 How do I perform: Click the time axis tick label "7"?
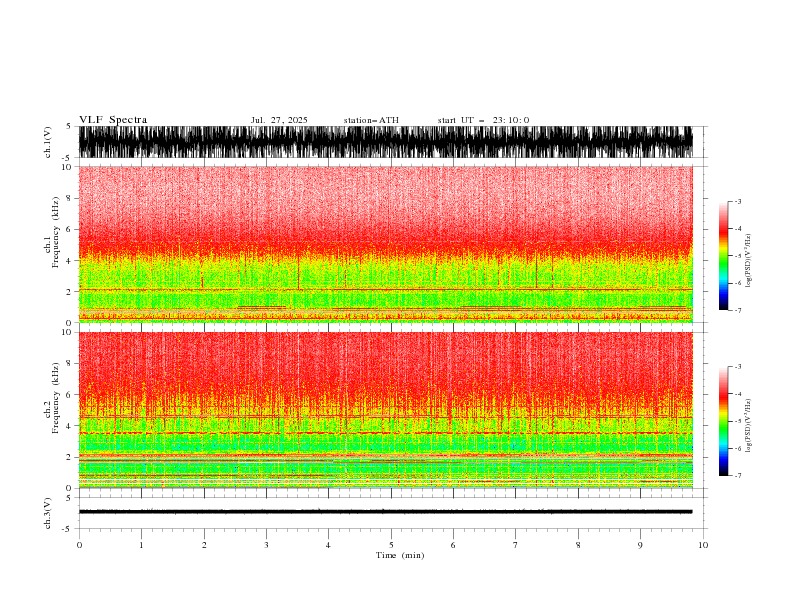[516, 545]
